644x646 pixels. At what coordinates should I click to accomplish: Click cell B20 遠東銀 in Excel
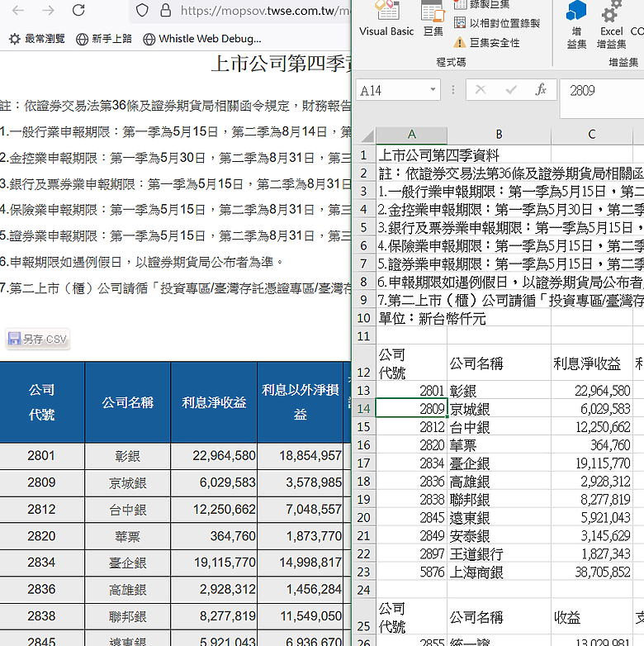(499, 518)
